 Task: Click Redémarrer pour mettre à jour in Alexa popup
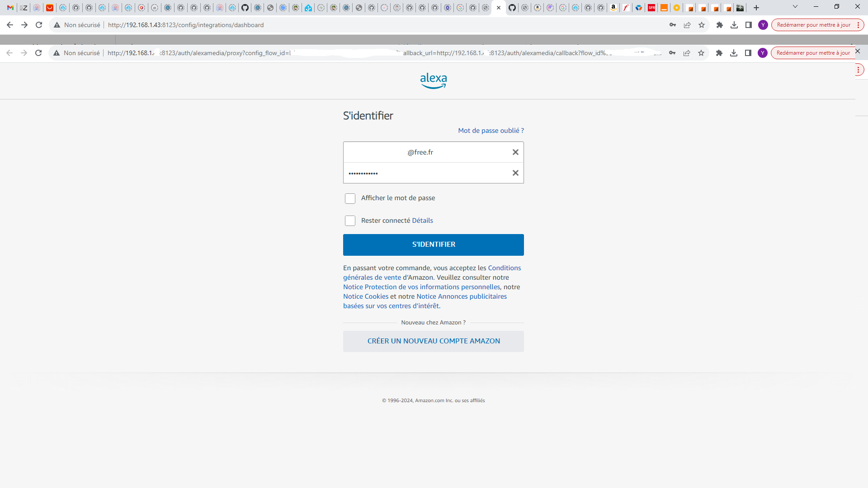tap(813, 53)
